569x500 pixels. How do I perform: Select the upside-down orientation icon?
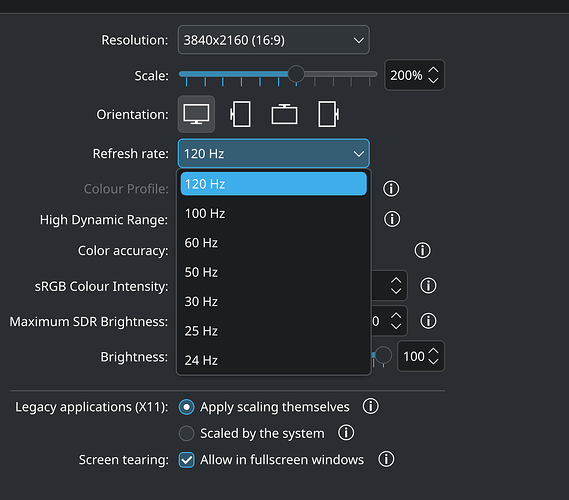284,114
